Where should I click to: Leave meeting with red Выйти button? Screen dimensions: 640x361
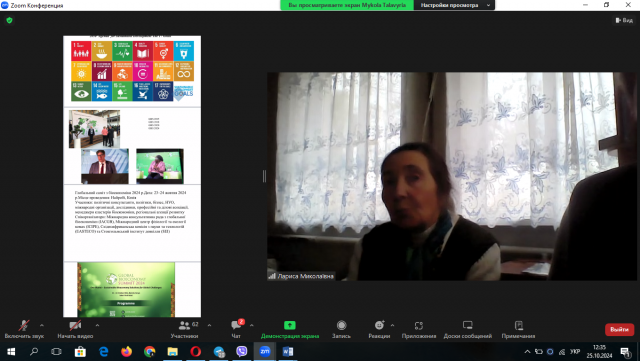[619, 330]
